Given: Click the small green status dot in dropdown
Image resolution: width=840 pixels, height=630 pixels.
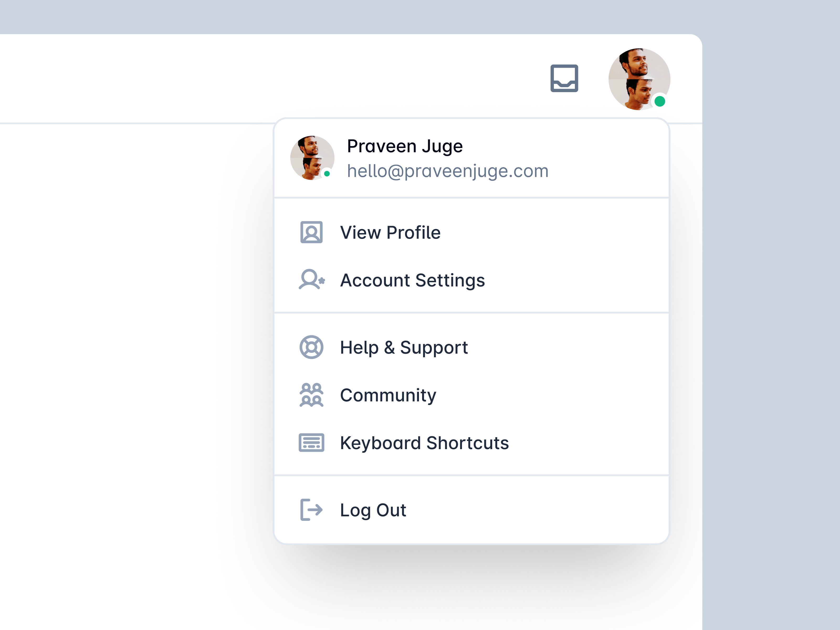Looking at the screenshot, I should click(327, 174).
